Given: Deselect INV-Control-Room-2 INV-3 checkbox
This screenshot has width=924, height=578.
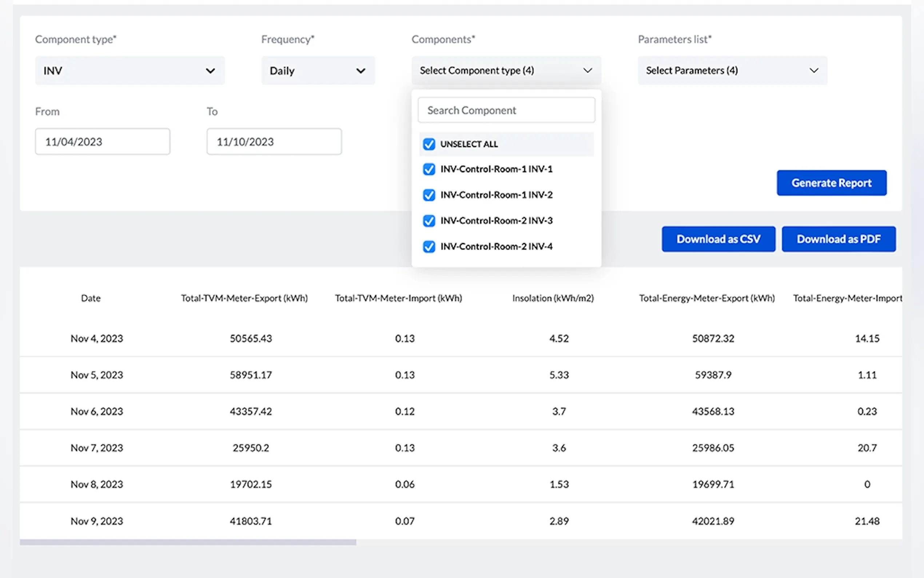Looking at the screenshot, I should pyautogui.click(x=429, y=221).
